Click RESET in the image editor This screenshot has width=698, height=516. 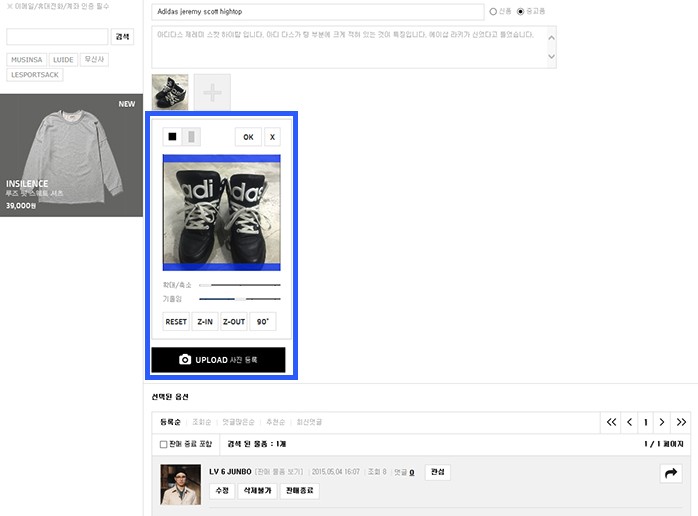[x=176, y=321]
